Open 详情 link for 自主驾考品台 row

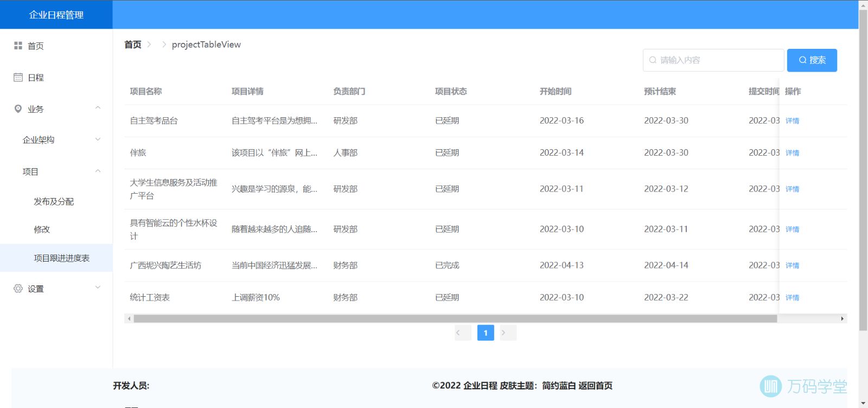(x=792, y=121)
